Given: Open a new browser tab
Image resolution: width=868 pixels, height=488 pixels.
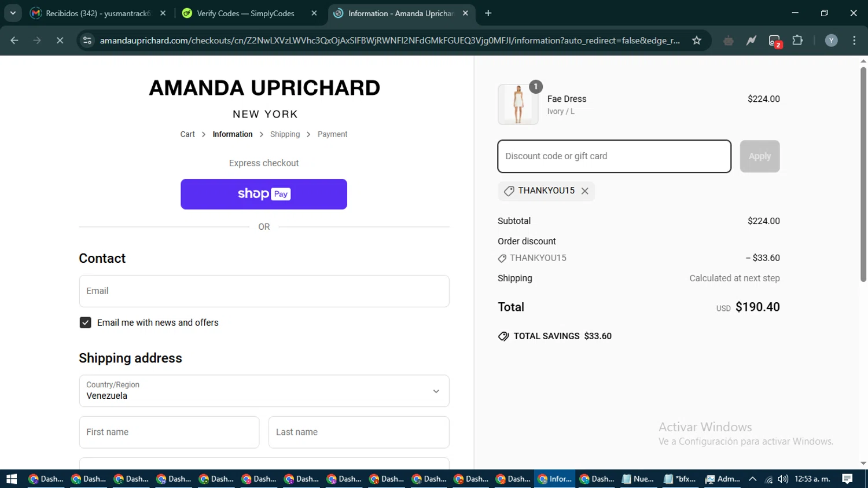Looking at the screenshot, I should [488, 13].
